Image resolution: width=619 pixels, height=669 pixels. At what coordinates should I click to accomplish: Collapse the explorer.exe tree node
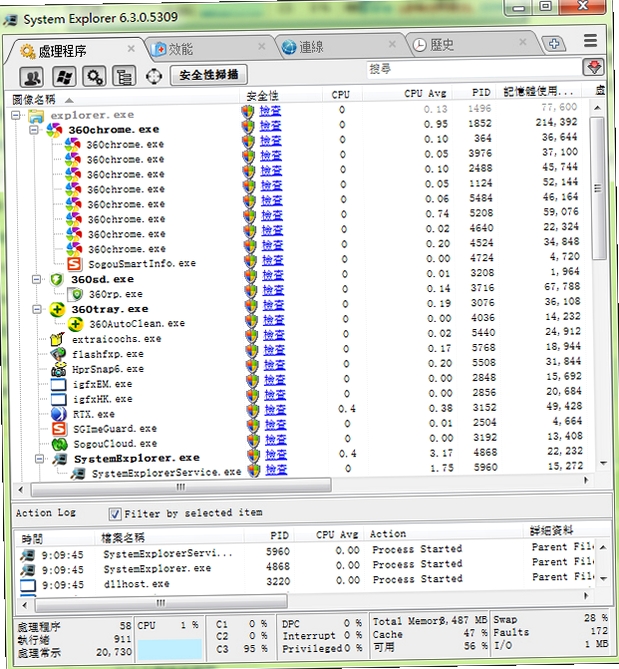click(16, 115)
